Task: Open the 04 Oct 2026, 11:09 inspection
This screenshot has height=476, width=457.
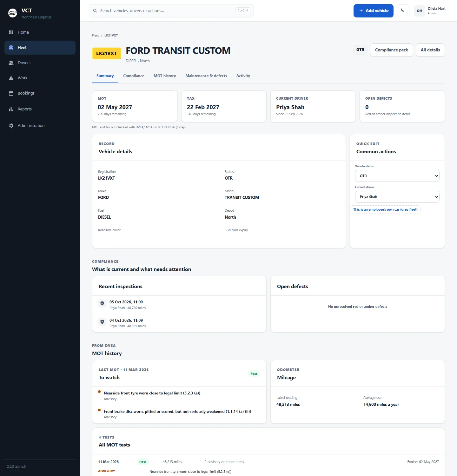Action: (x=179, y=323)
